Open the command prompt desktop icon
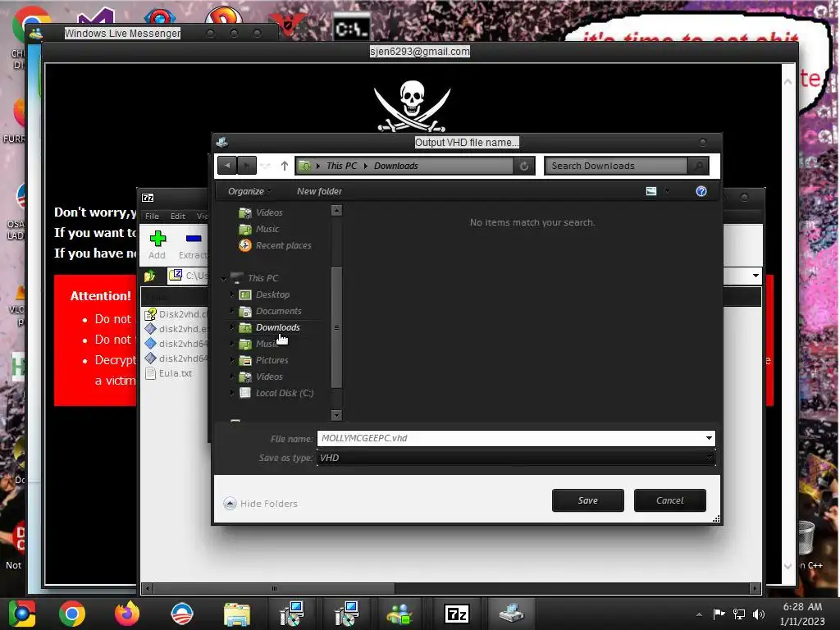The height and width of the screenshot is (630, 840). click(351, 29)
